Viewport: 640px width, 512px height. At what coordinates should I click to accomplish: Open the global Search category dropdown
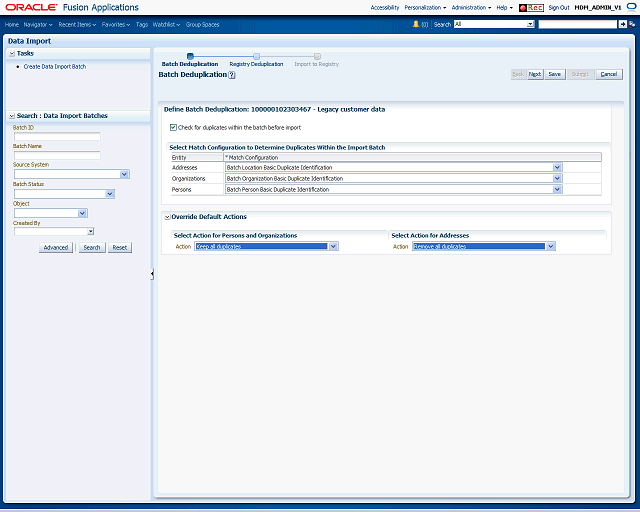[530, 24]
